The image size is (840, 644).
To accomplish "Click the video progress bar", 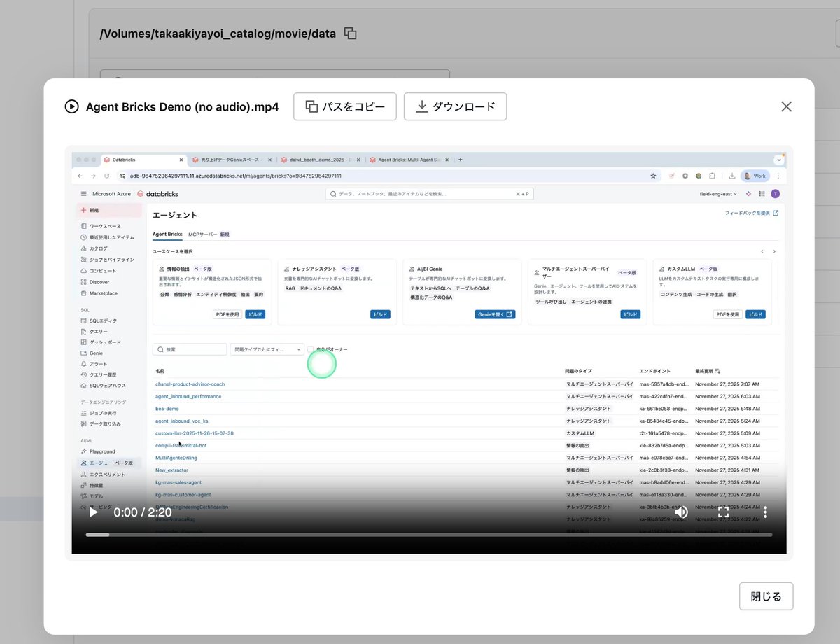I will point(428,535).
